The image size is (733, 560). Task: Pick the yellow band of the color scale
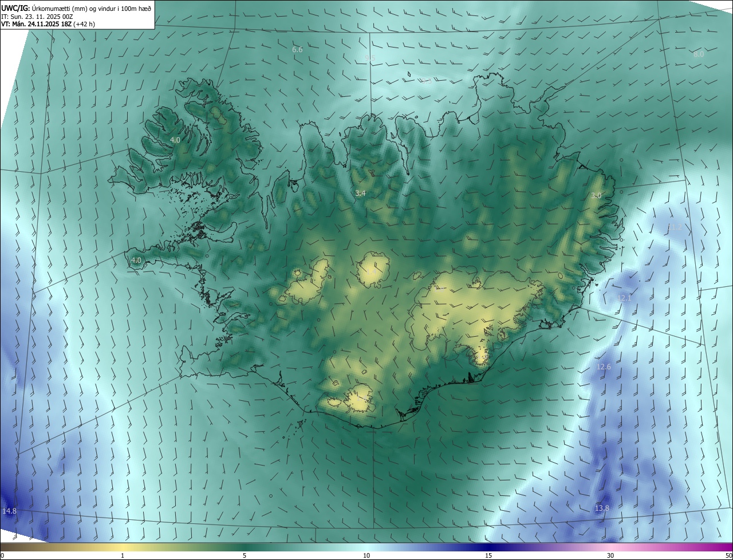tap(123, 547)
